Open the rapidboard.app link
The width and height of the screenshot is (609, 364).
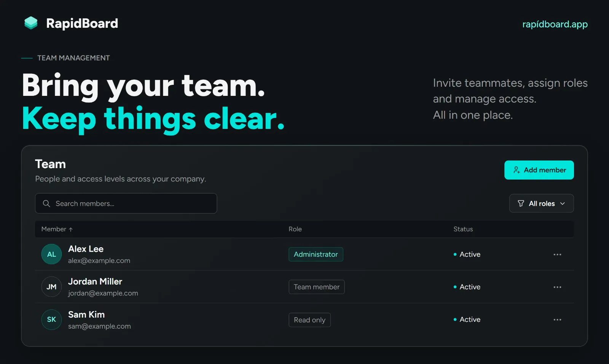(555, 24)
